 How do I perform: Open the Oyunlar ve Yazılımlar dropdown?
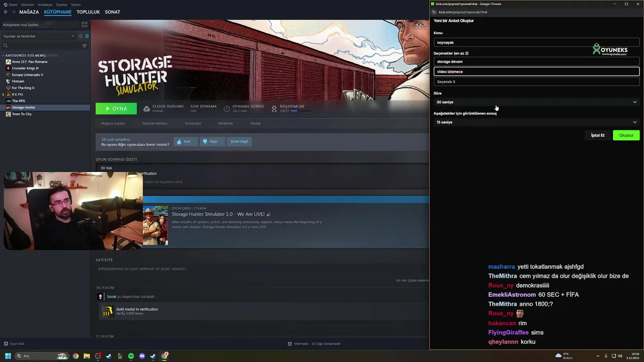[39, 36]
